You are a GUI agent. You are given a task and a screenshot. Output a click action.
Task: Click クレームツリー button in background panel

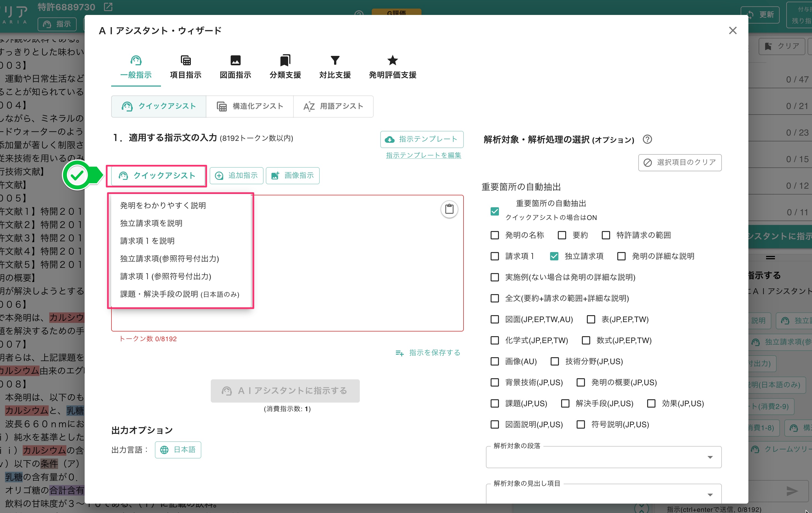pos(780,449)
